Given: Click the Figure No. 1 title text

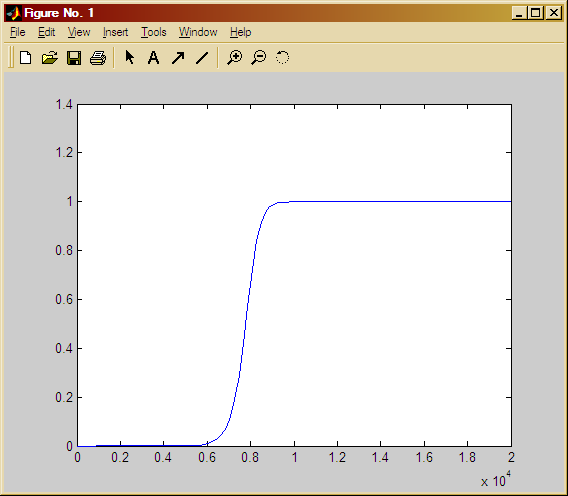Looking at the screenshot, I should [x=59, y=13].
